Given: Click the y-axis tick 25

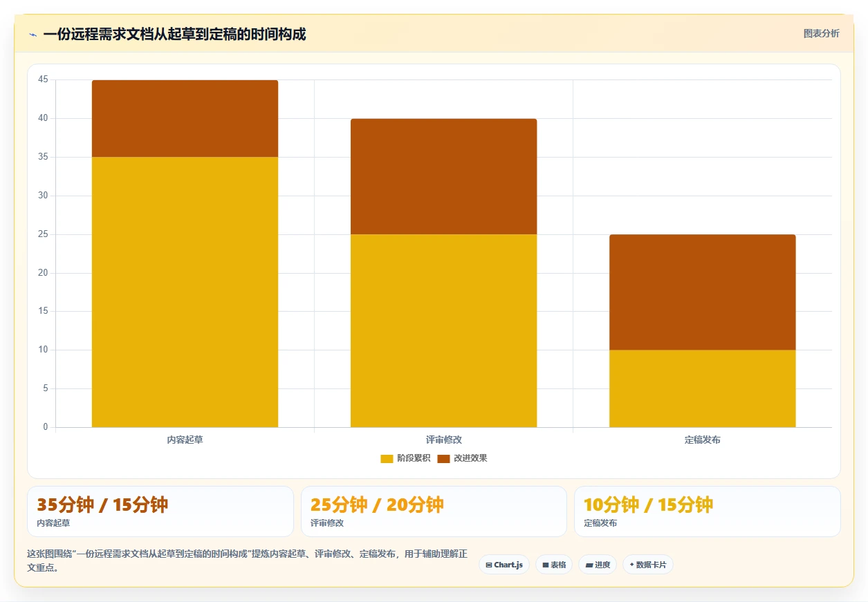Looking at the screenshot, I should pyautogui.click(x=43, y=234).
